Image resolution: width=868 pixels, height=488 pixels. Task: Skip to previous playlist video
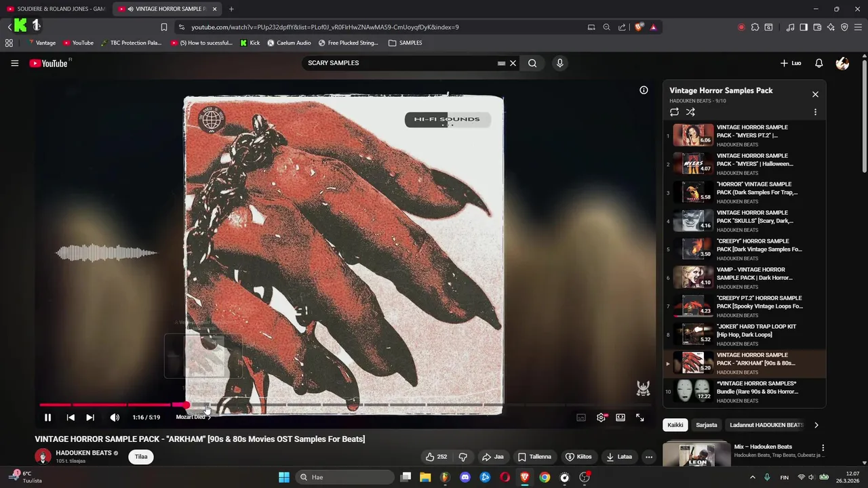pos(71,418)
